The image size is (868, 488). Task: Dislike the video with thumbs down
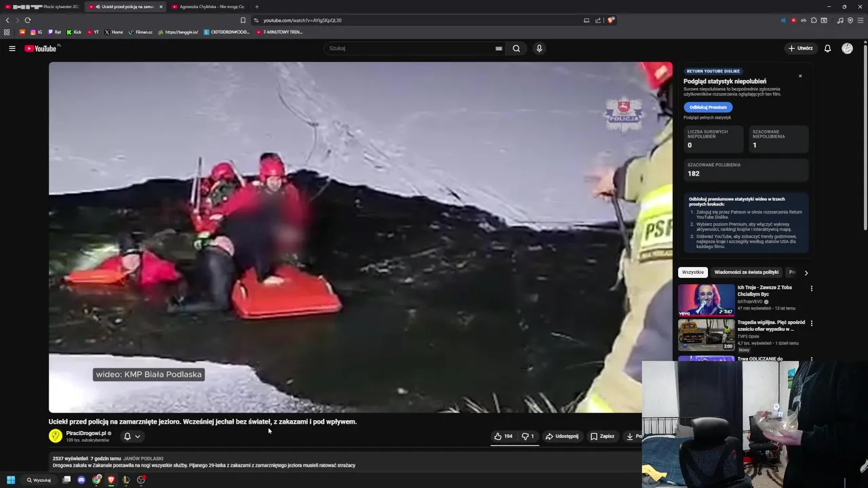(528, 436)
